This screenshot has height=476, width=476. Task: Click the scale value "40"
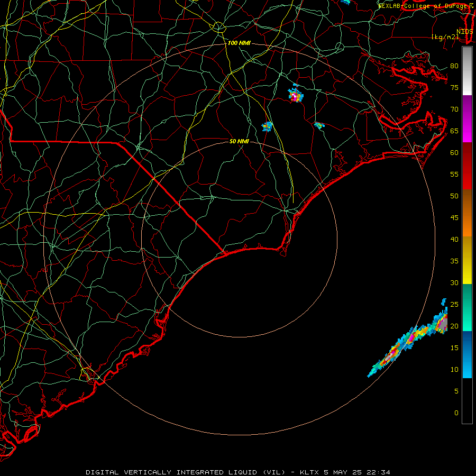(454, 240)
